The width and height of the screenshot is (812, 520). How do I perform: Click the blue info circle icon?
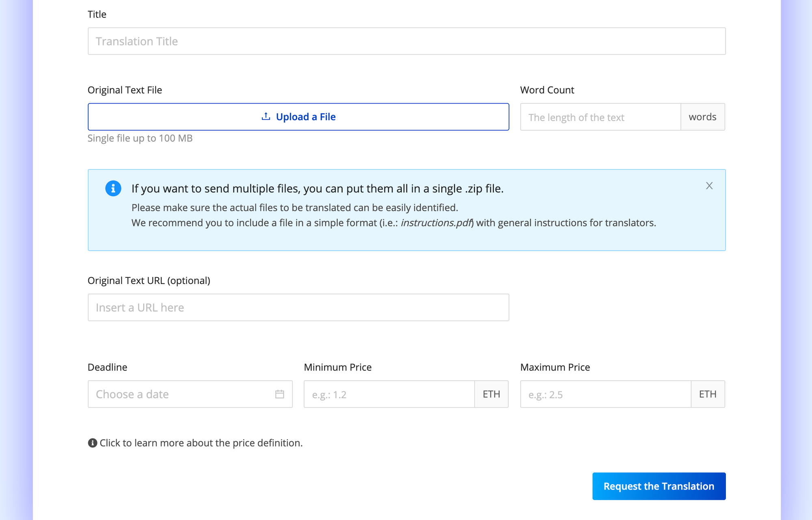pos(113,188)
